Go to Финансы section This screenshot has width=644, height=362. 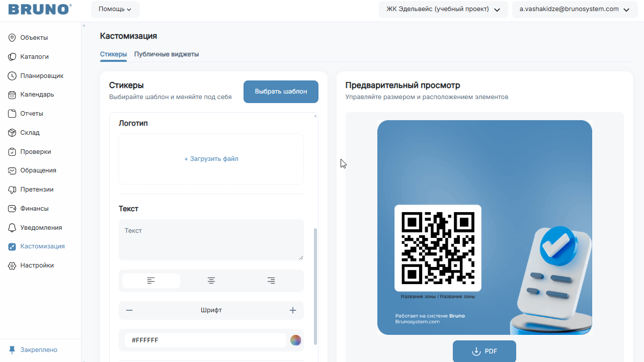(x=34, y=209)
